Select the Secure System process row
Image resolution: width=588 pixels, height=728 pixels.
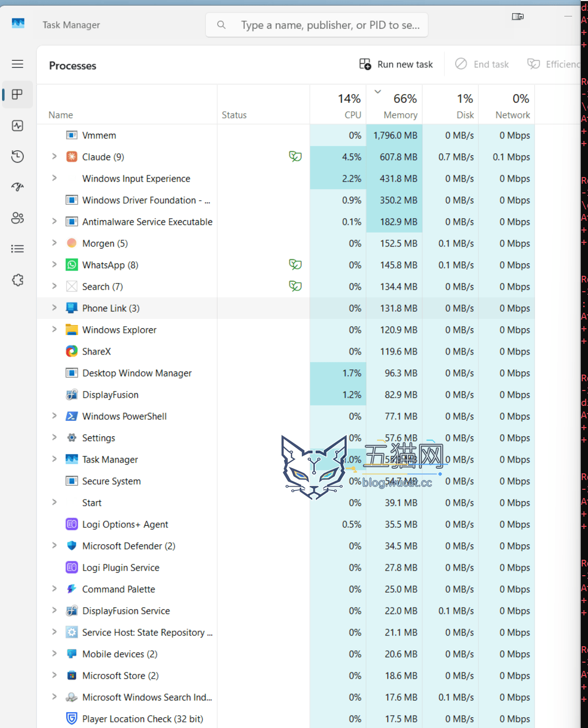pos(286,481)
